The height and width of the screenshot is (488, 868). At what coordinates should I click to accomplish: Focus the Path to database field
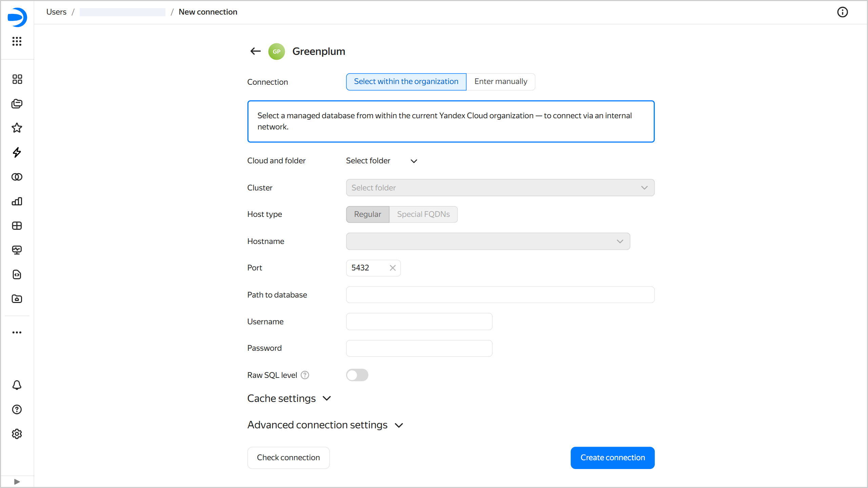click(x=500, y=295)
